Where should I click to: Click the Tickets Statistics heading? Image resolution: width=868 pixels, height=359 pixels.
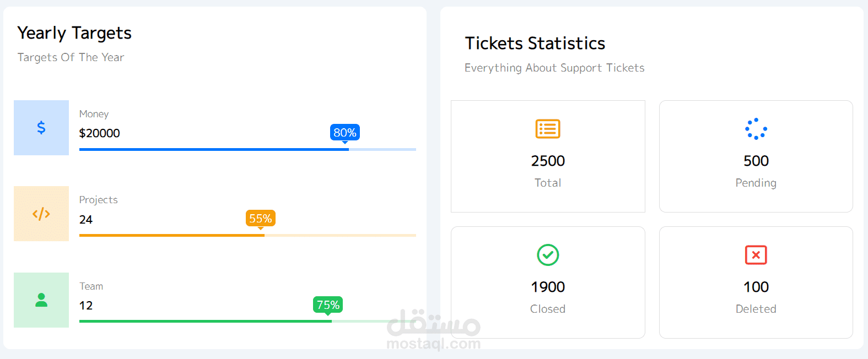(535, 43)
